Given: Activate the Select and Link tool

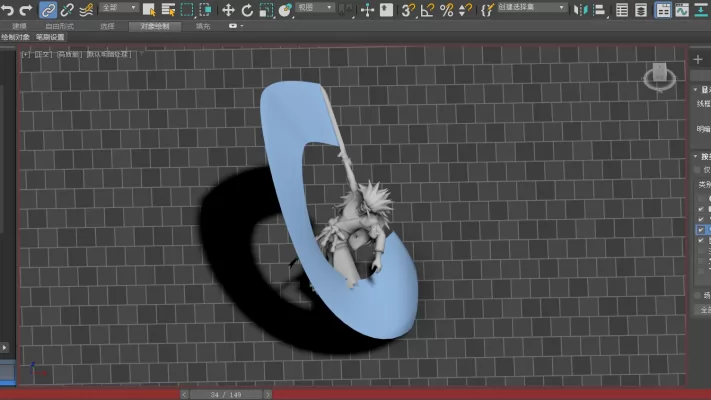Looking at the screenshot, I should pyautogui.click(x=49, y=9).
